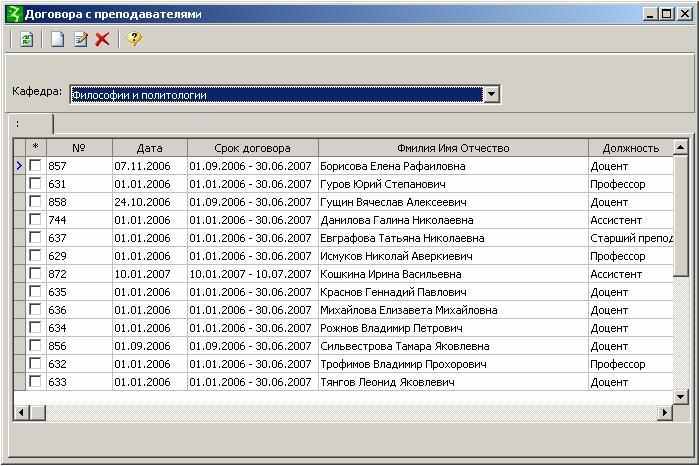Create a new contract with blank page icon
The width and height of the screenshot is (699, 466).
[57, 40]
